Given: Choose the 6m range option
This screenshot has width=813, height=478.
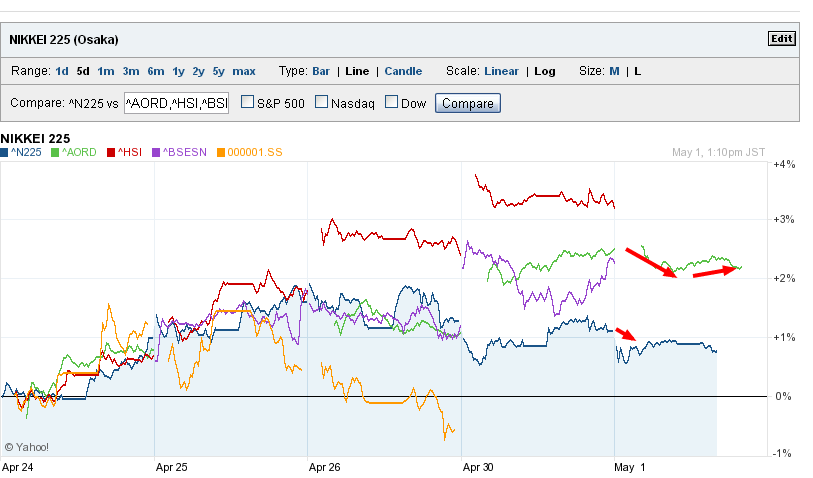Looking at the screenshot, I should pos(155,71).
